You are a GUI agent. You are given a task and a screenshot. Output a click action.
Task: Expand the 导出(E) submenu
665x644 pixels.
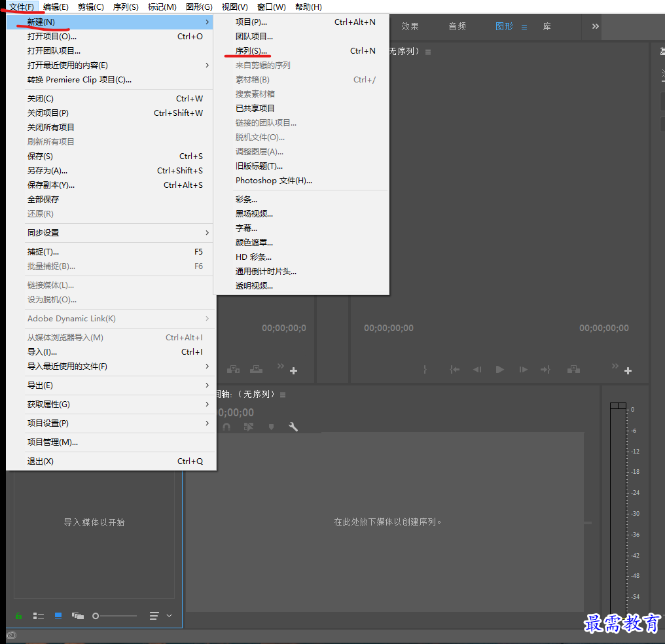[110, 385]
